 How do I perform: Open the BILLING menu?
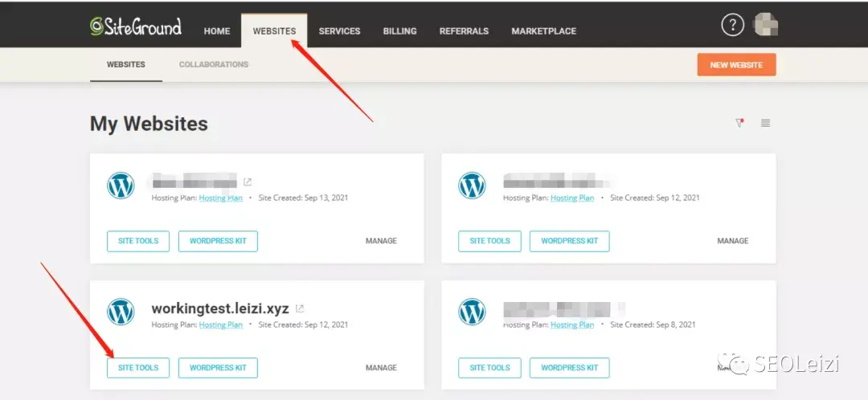(x=399, y=31)
